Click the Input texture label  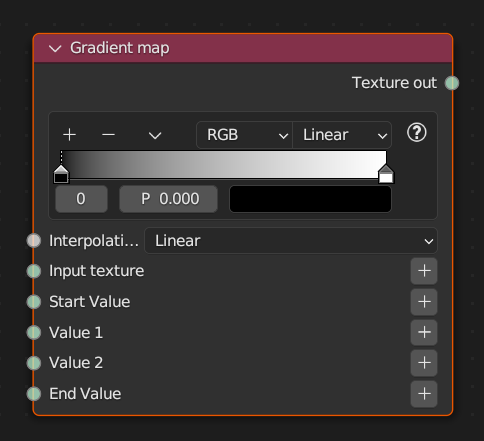97,271
